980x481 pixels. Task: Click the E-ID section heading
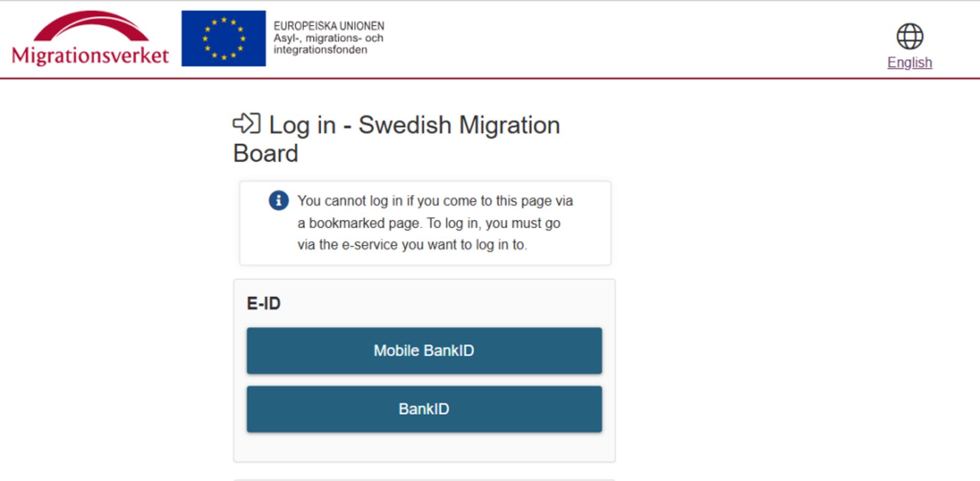(263, 303)
